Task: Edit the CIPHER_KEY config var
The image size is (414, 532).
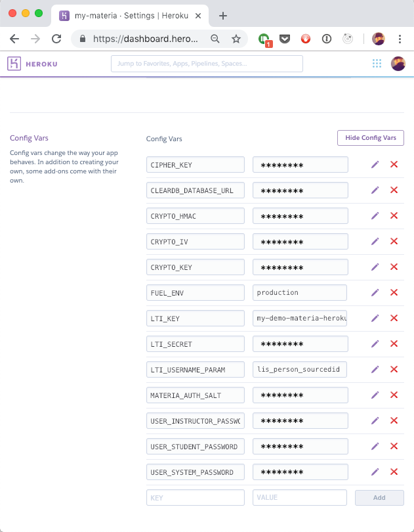Action: 375,165
